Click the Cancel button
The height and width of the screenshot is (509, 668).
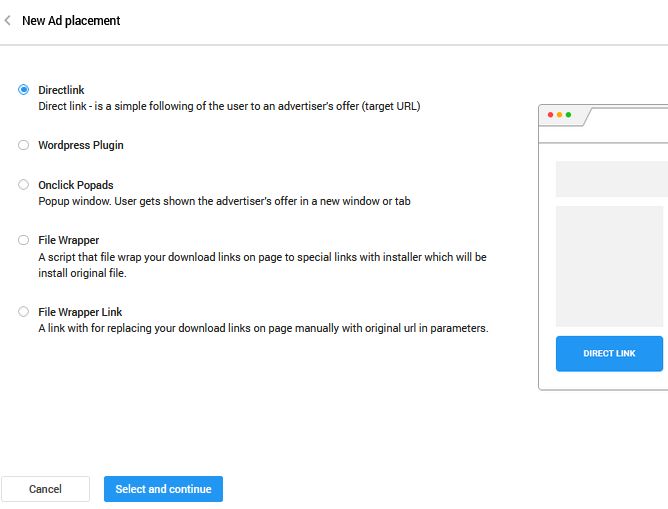click(x=45, y=489)
